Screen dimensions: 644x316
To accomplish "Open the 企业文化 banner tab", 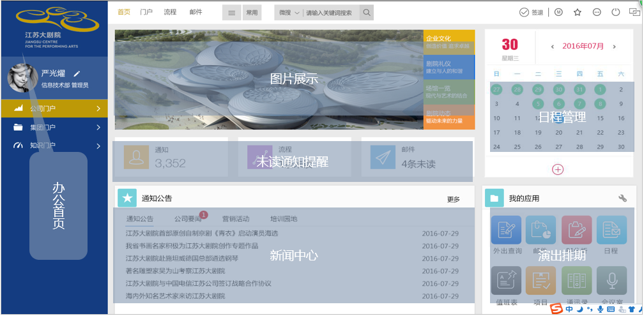I will click(x=449, y=42).
